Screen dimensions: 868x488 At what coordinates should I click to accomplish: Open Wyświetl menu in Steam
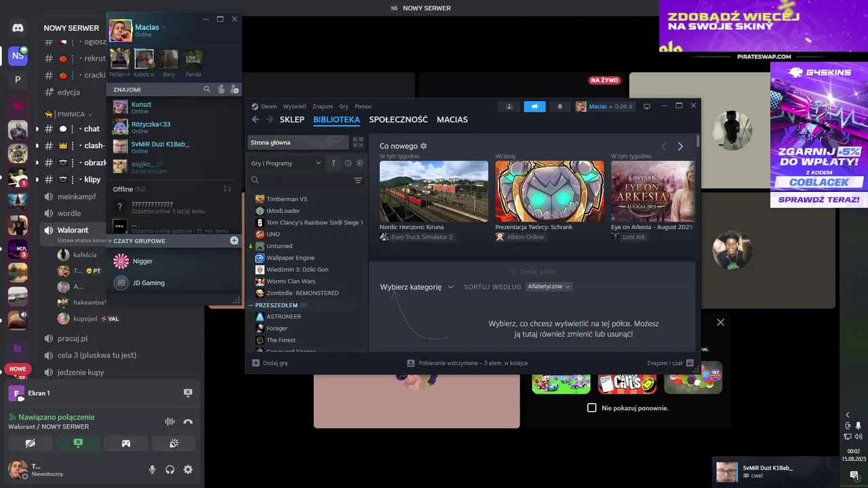(x=294, y=106)
